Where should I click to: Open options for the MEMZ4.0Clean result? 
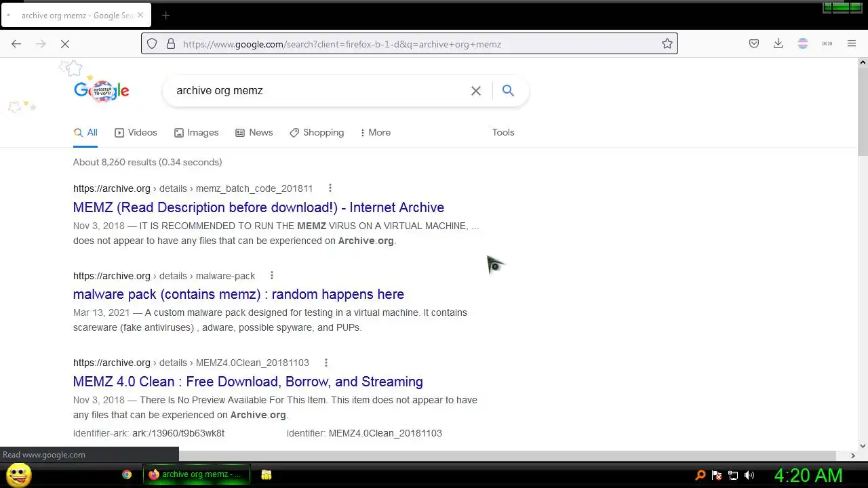pos(326,363)
